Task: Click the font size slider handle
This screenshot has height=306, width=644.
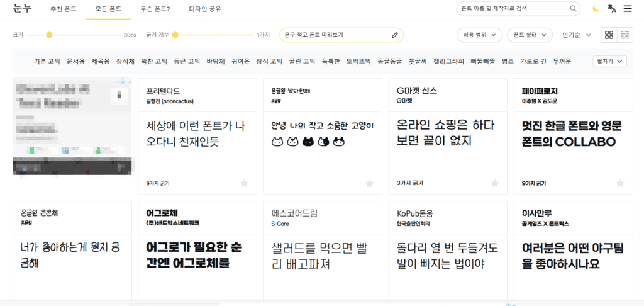Action: point(49,35)
